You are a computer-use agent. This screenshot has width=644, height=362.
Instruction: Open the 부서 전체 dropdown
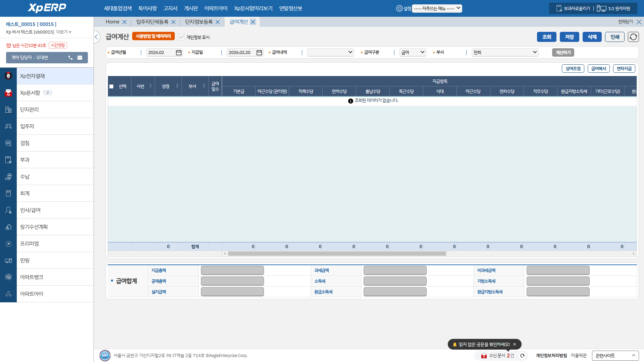click(x=505, y=52)
